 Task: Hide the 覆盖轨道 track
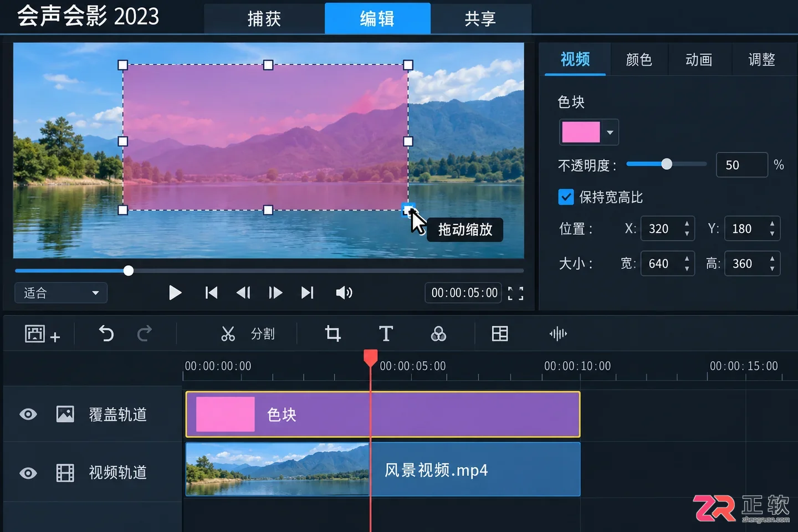[28, 414]
